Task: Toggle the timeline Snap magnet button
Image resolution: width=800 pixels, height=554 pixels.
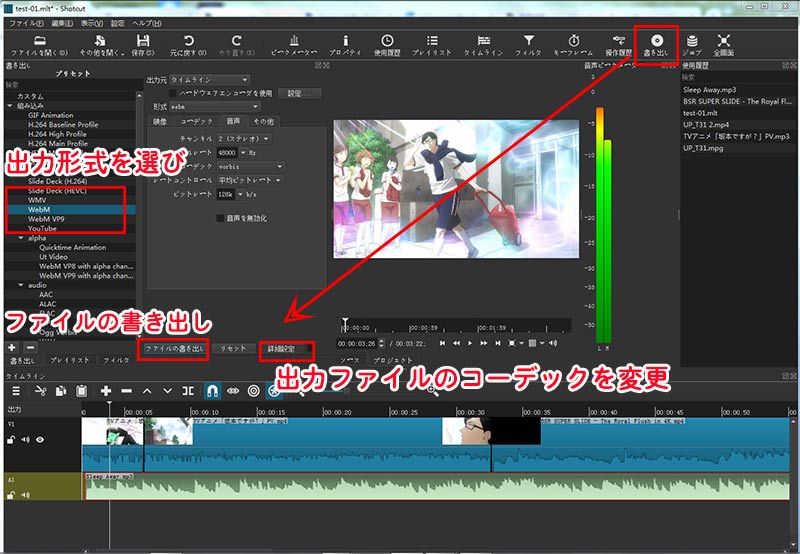Action: 212,391
